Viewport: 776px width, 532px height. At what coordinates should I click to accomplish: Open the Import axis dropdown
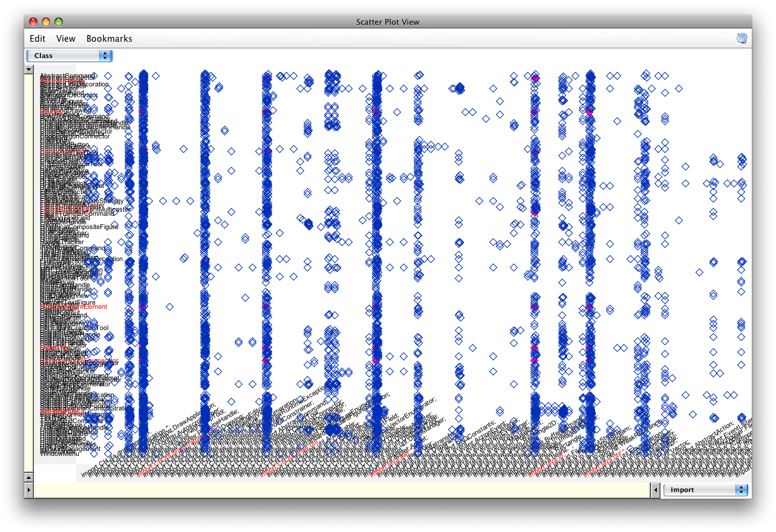tap(705, 490)
